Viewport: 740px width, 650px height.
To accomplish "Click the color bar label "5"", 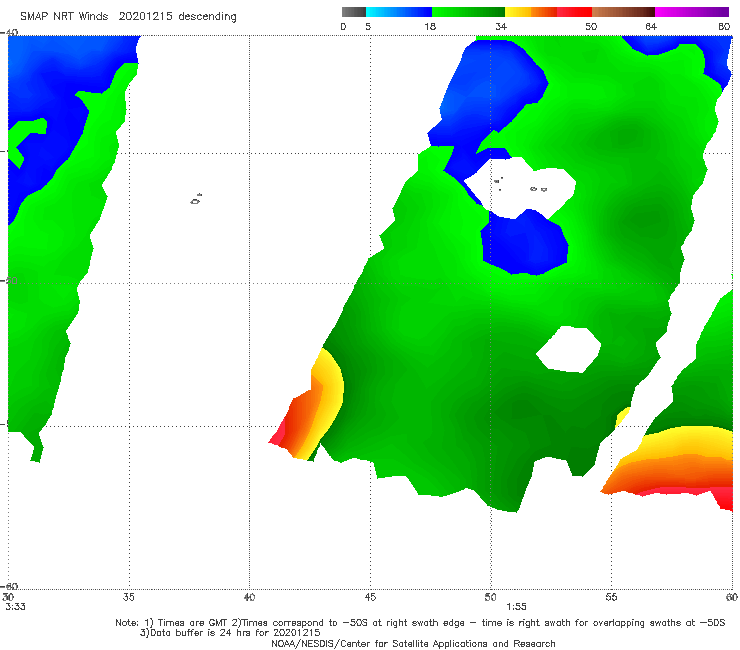I will 368,27.
